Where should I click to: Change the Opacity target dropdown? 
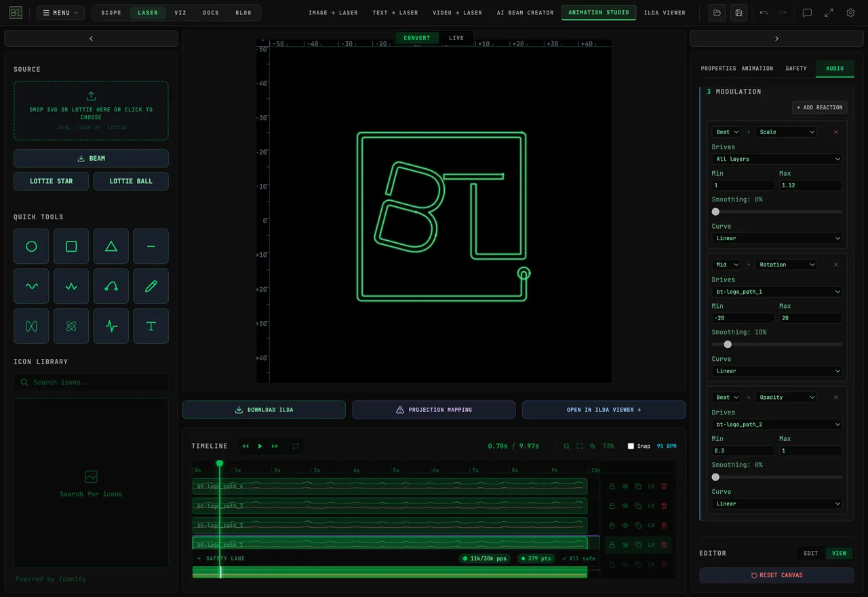[x=786, y=398]
